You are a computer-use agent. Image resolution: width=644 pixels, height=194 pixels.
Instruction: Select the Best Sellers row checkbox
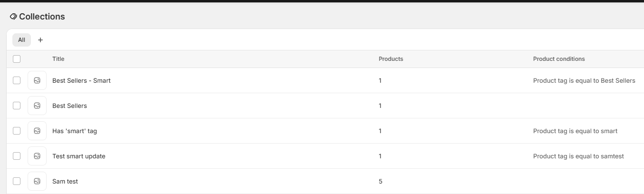tap(17, 106)
